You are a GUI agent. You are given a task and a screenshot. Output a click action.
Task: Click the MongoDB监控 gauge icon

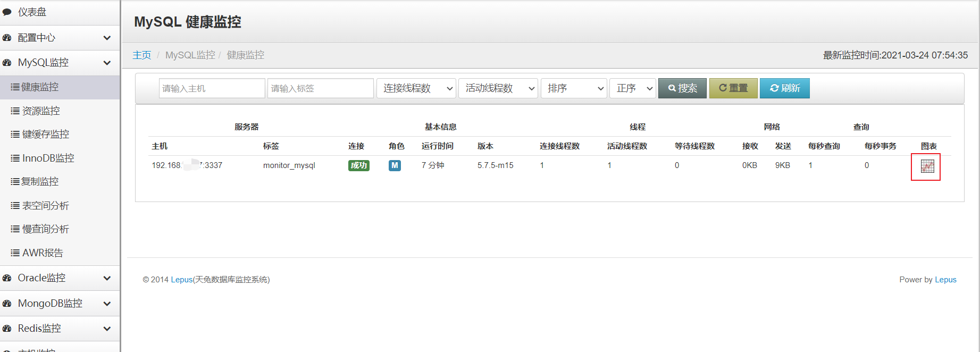pos(7,304)
